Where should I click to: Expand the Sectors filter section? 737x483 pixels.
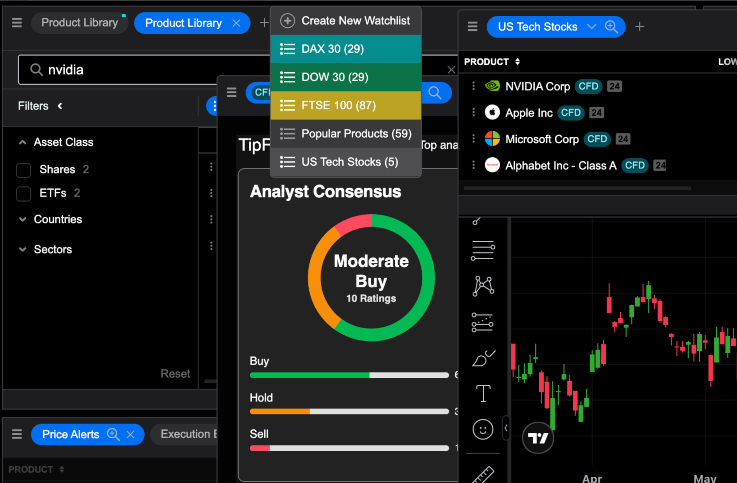(x=22, y=249)
